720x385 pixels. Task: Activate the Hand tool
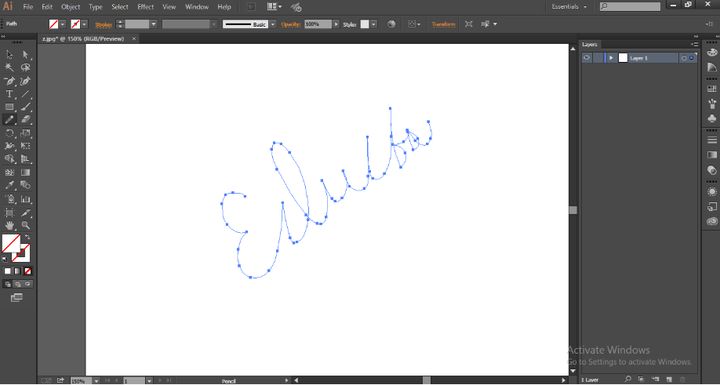(9, 225)
